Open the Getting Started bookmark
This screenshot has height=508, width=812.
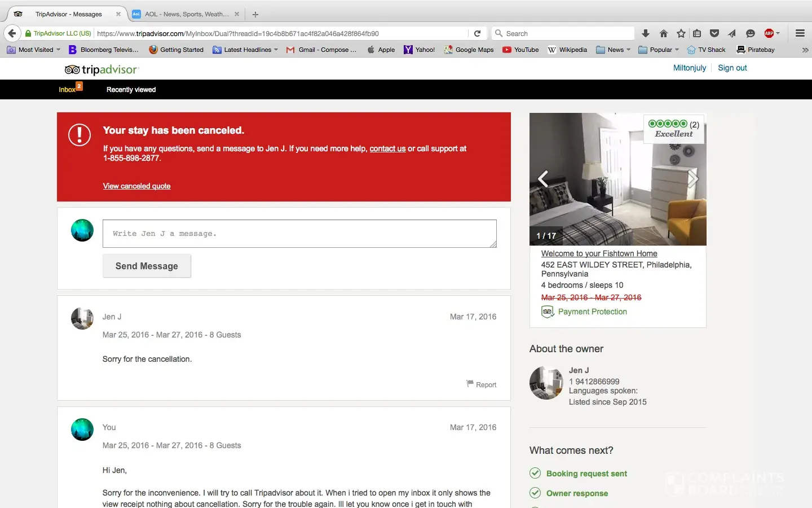(x=176, y=50)
